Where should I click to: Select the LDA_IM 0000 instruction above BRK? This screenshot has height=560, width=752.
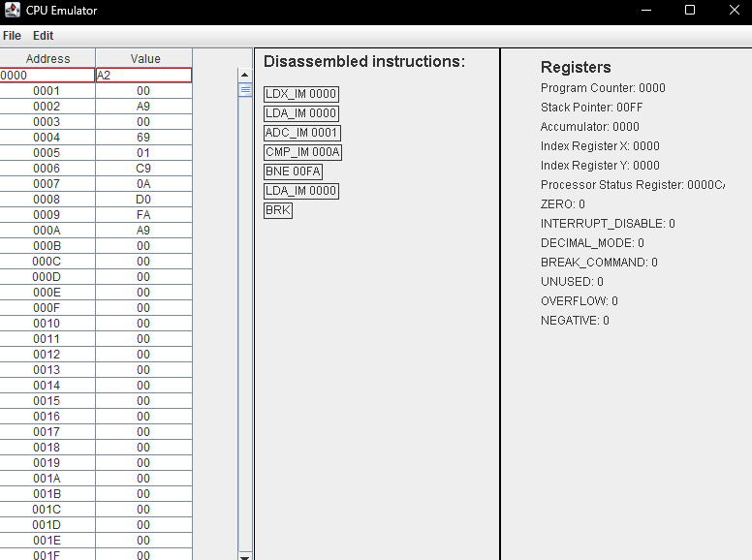(x=301, y=191)
